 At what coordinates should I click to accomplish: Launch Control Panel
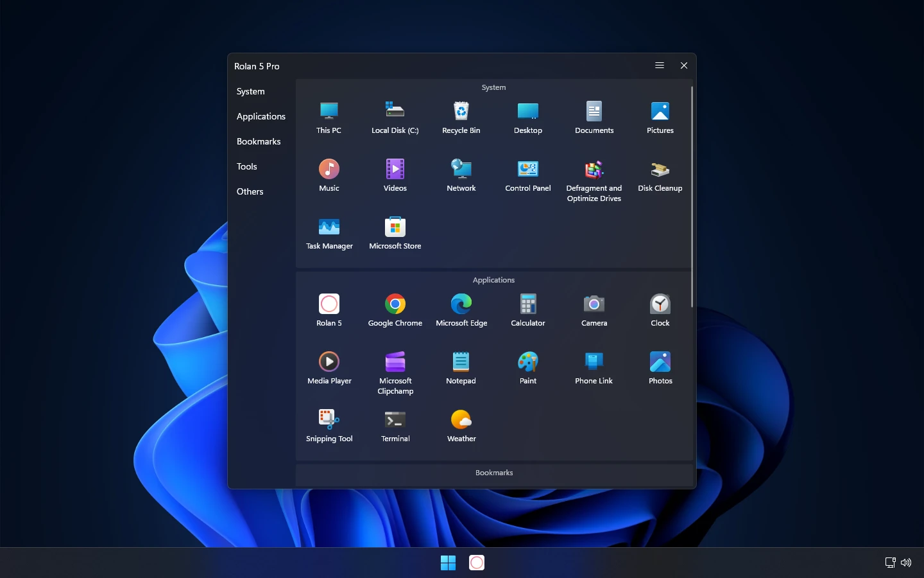point(528,175)
